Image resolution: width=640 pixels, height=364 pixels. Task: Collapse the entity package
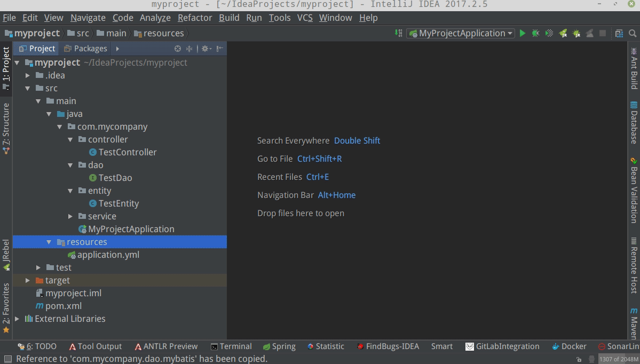tap(70, 191)
